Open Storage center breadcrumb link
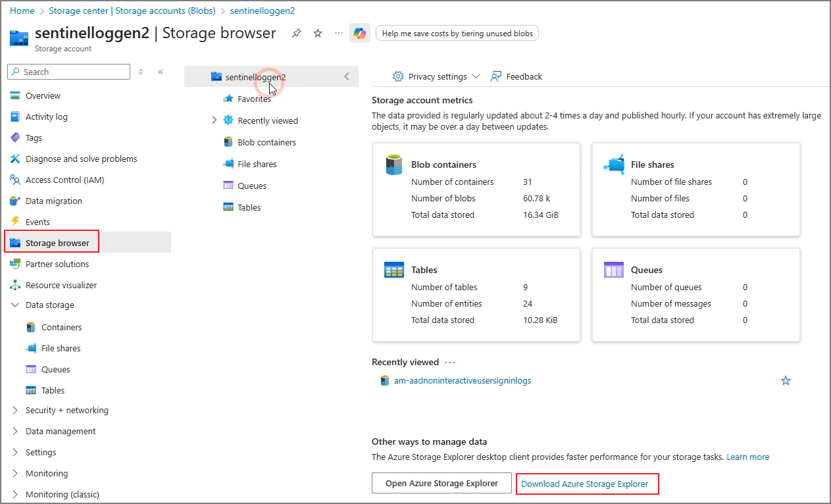 tap(132, 11)
